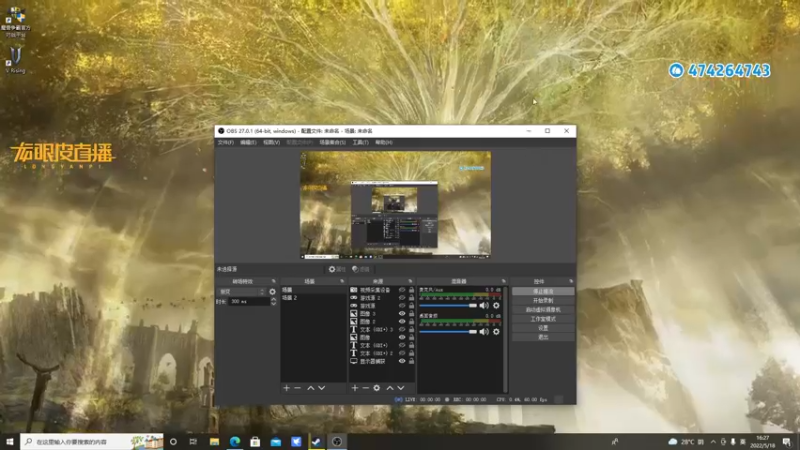Open the V Rising desktop shortcut
Image resolution: width=800 pixels, height=450 pixels.
click(15, 60)
